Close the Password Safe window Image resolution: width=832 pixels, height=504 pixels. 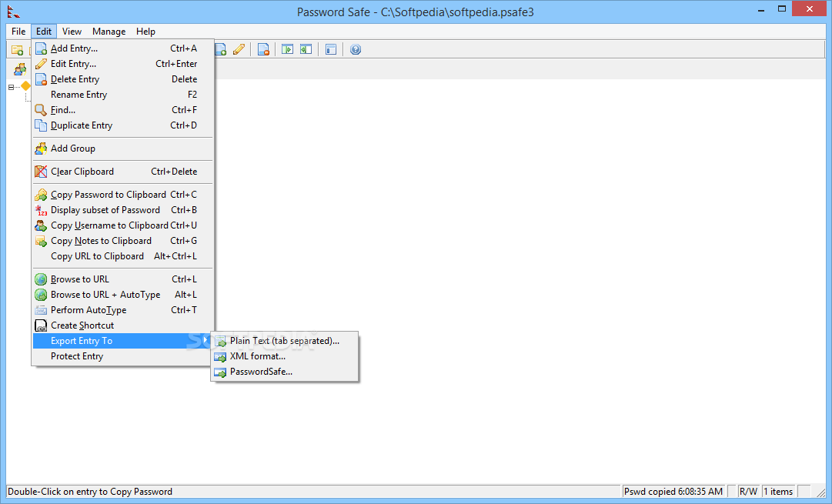809,9
